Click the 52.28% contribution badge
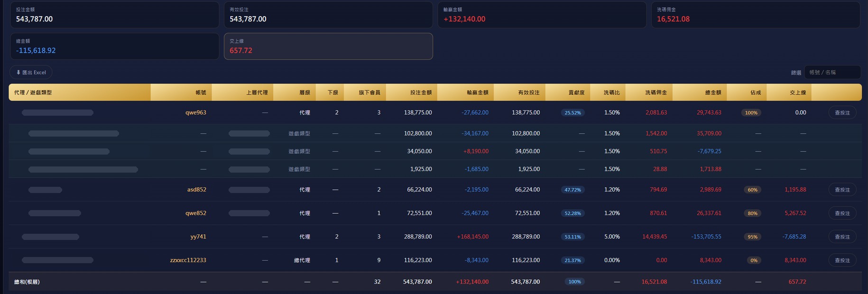This screenshot has height=294, width=868. 573,213
